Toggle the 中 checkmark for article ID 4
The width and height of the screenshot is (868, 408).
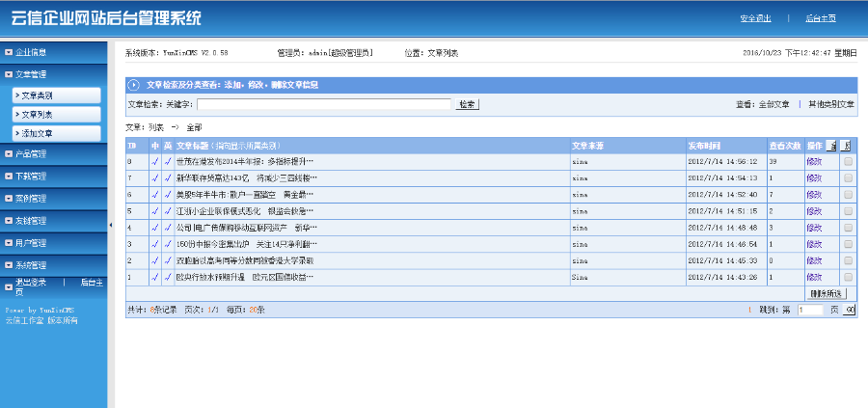(155, 228)
